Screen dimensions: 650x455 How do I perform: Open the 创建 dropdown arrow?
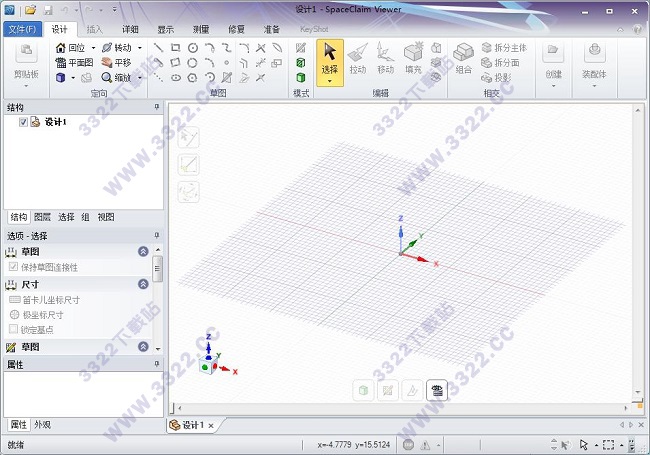tap(553, 86)
